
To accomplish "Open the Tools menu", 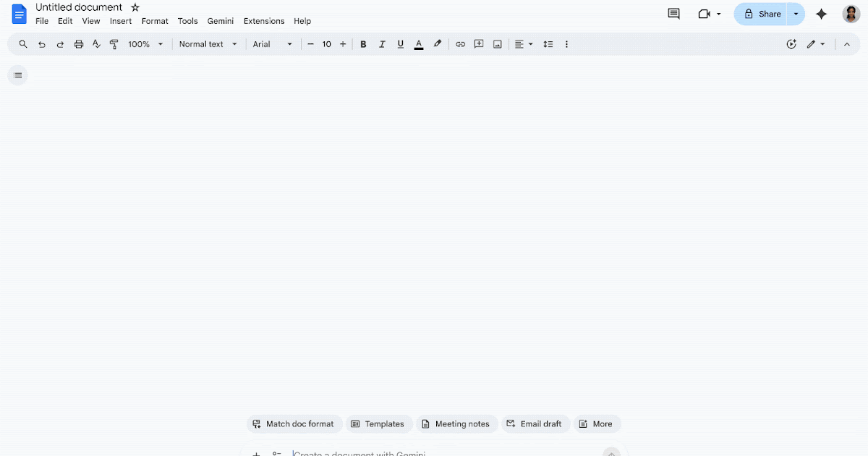I will tap(188, 21).
